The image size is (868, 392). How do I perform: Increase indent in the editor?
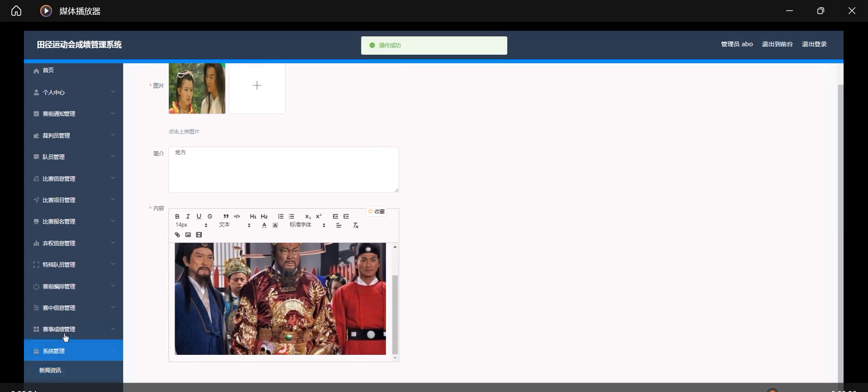click(346, 216)
